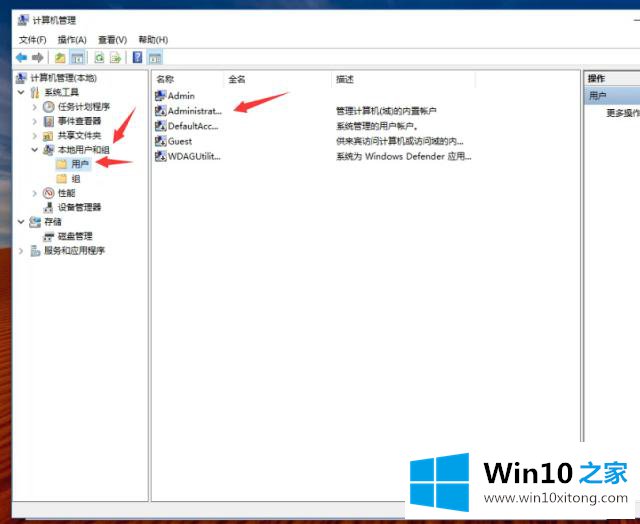
Task: Select the 用户 folder in the tree
Action: click(x=80, y=164)
